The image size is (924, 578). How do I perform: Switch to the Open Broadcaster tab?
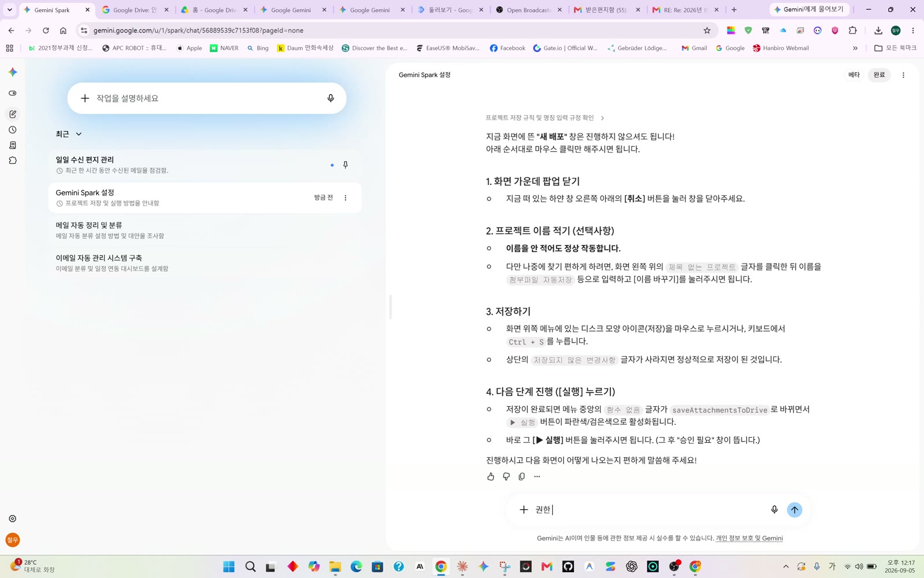[528, 10]
